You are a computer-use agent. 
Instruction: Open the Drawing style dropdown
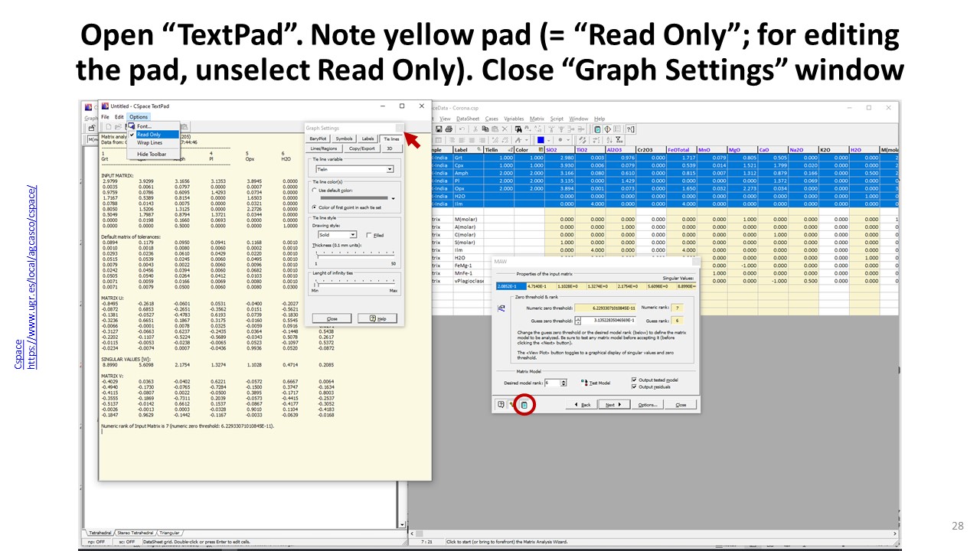coord(353,235)
